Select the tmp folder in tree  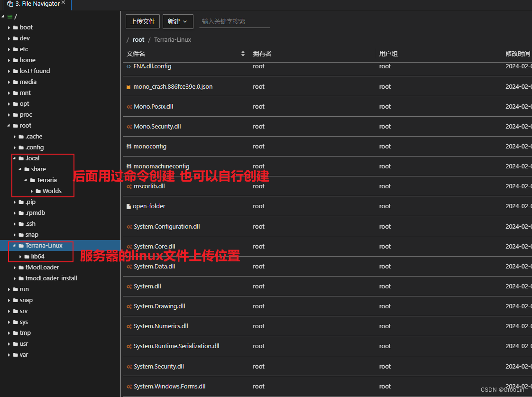click(x=25, y=333)
